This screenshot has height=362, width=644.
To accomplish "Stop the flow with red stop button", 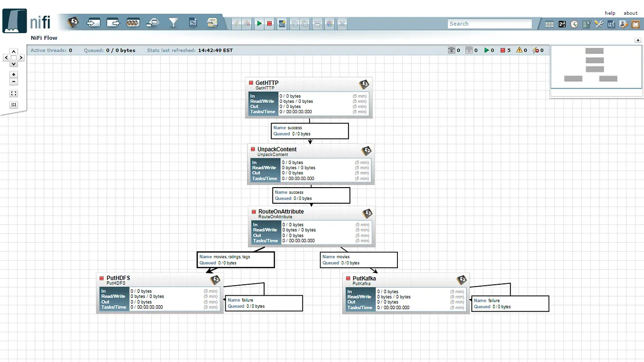I will (269, 23).
